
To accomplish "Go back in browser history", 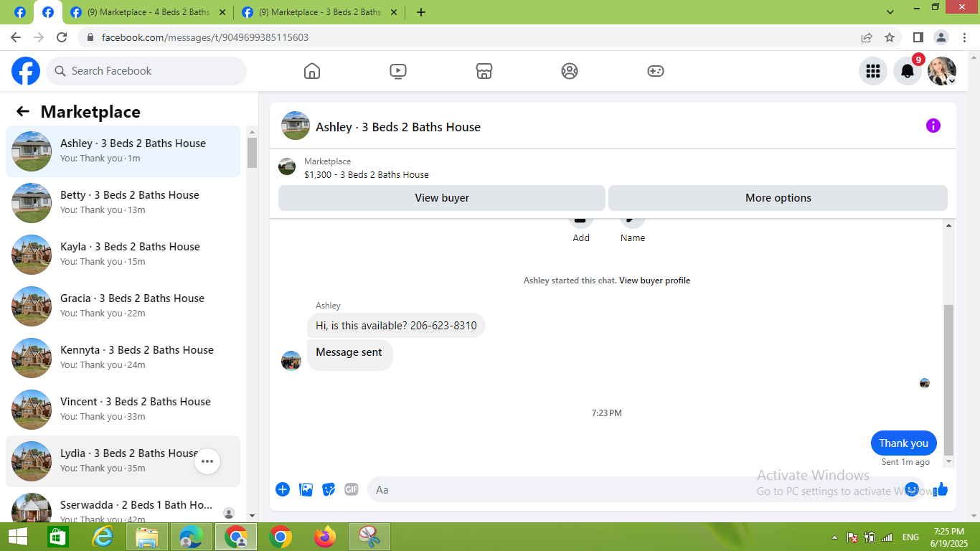I will point(16,37).
